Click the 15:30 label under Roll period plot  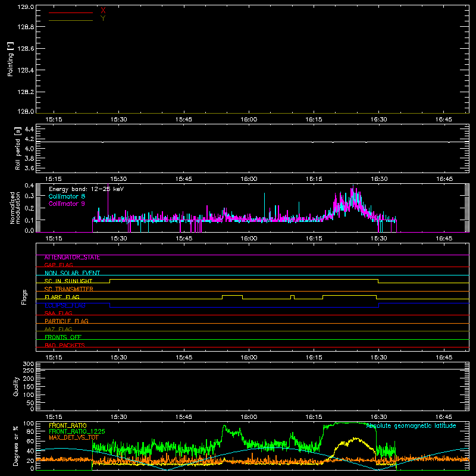118,179
